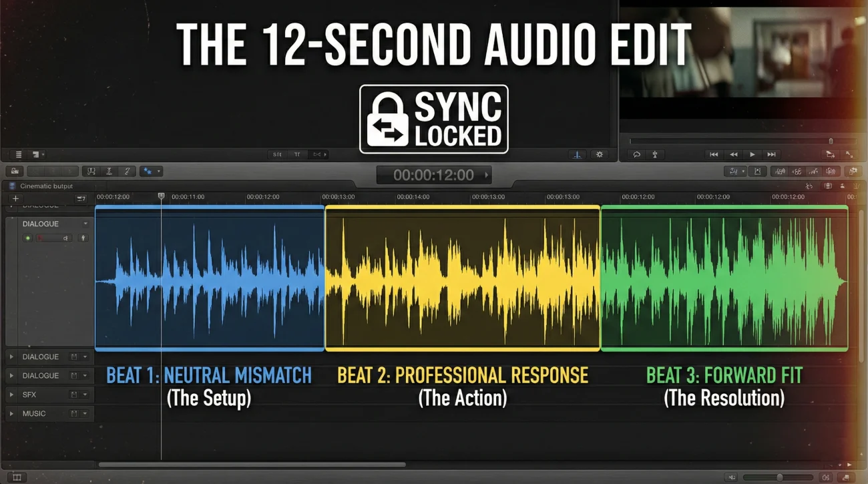The height and width of the screenshot is (484, 868).
Task: Select the yellow Beat 2 audio clip
Action: [x=463, y=278]
